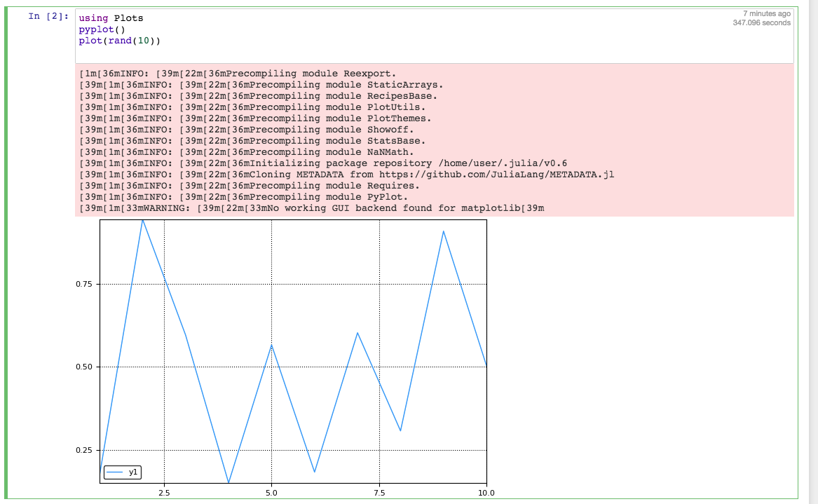Click the 10.0 x-axis tick label
This screenshot has height=504, width=818.
tap(486, 493)
